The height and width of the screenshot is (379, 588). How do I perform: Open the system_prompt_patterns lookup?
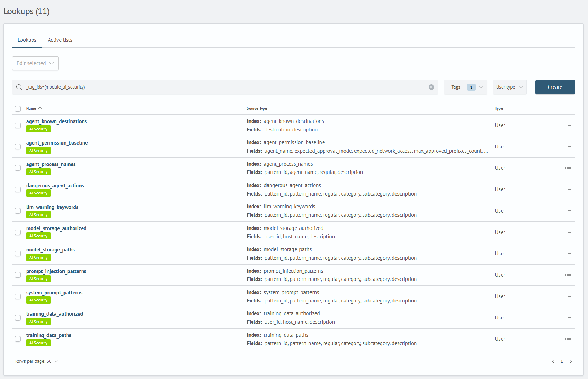click(x=54, y=293)
